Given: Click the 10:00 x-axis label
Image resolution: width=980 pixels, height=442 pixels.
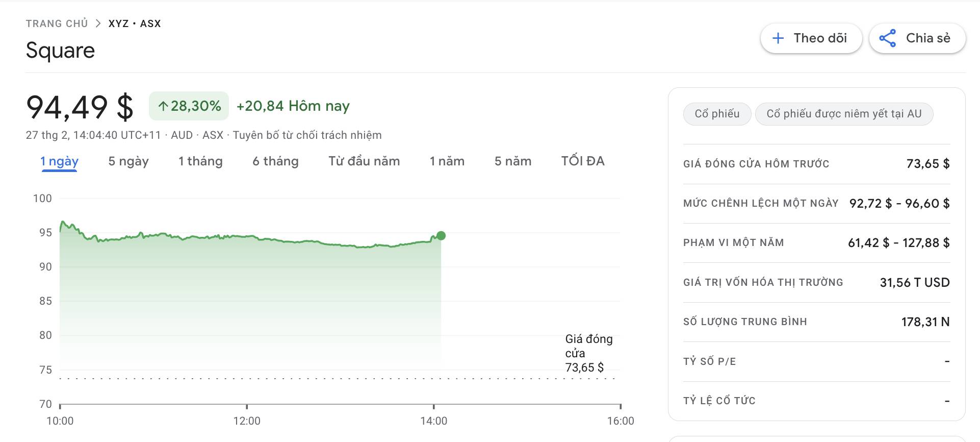Looking at the screenshot, I should [60, 421].
